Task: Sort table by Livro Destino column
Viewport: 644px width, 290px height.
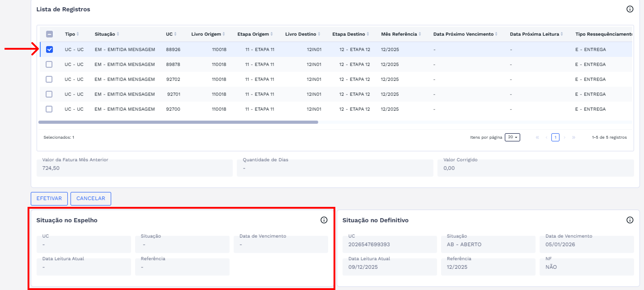Action: (x=319, y=34)
